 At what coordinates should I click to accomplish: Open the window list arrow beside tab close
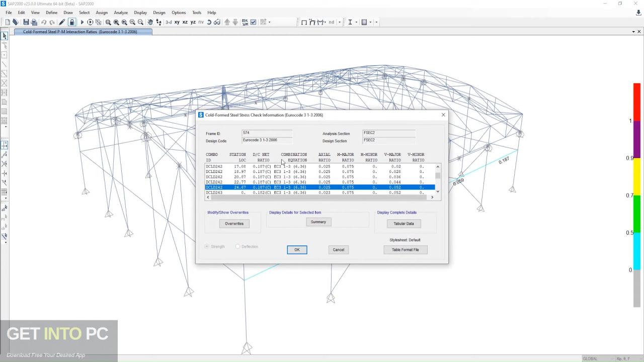pyautogui.click(x=633, y=32)
